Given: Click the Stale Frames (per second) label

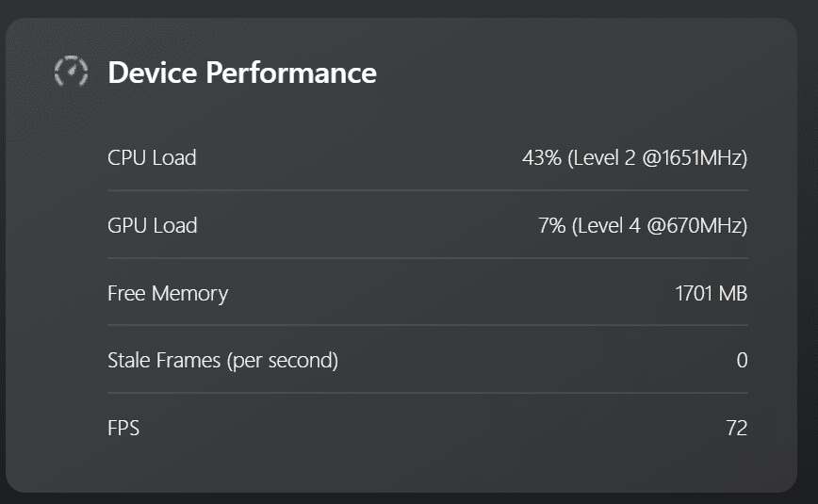Looking at the screenshot, I should pos(222,361).
